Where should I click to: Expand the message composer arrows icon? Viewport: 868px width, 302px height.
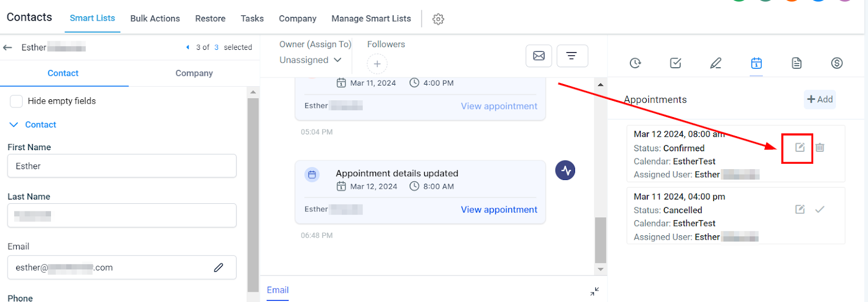coord(595,291)
